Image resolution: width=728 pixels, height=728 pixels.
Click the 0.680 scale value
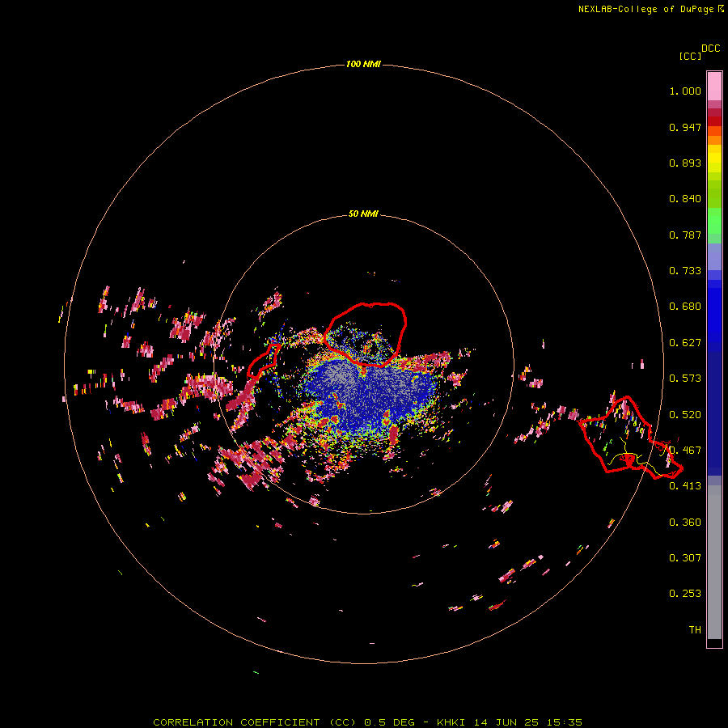coord(685,307)
